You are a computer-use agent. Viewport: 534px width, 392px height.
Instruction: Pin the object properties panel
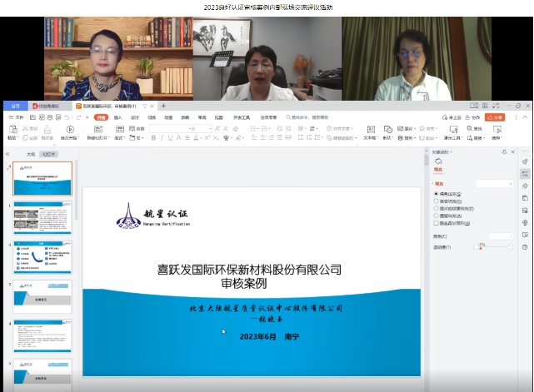(x=504, y=152)
